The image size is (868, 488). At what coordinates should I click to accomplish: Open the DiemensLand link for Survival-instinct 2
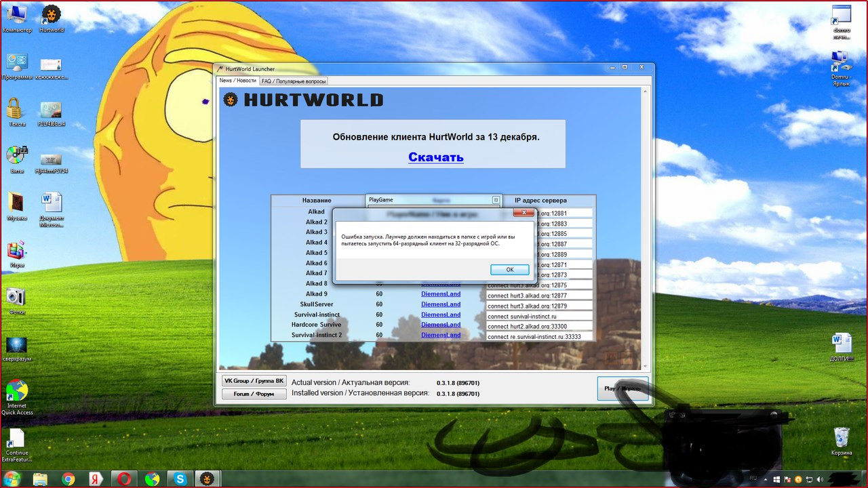pos(441,335)
